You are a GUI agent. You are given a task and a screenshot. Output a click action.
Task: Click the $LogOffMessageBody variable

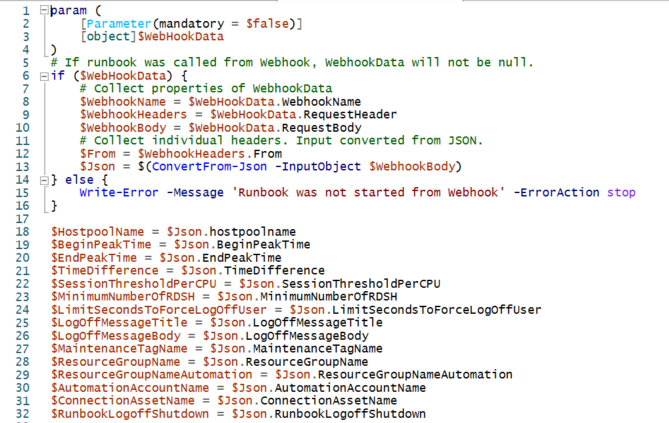[116, 336]
